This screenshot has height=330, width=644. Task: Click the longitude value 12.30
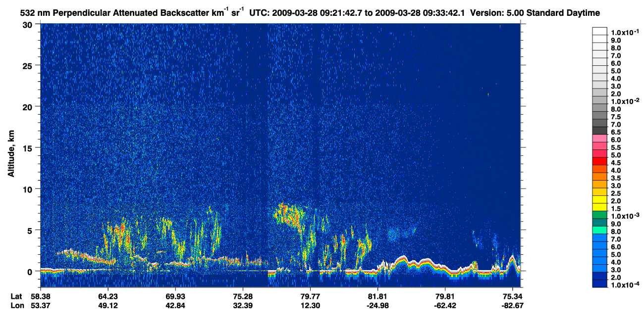[x=310, y=305]
